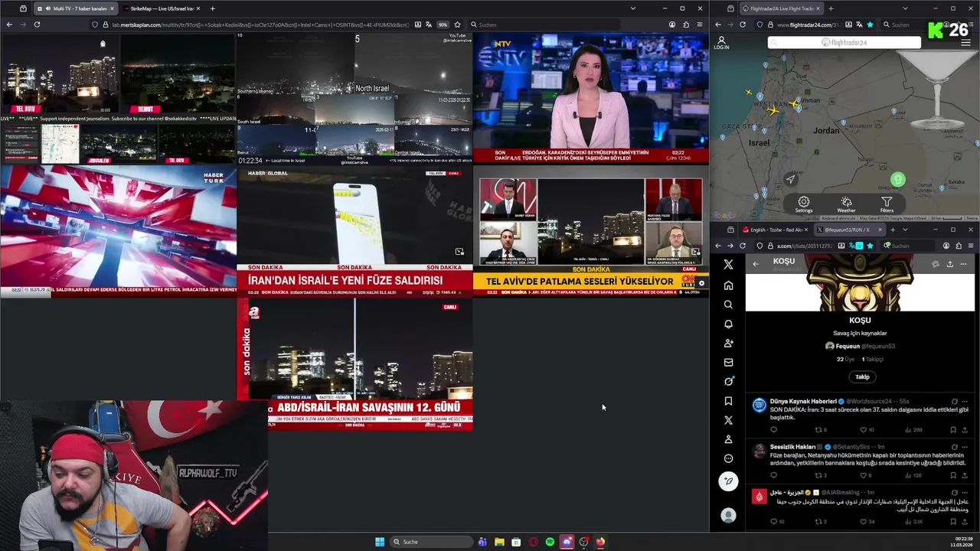Retweet the Sessizlik Hakları post
This screenshot has height=551, width=980.
coord(818,475)
